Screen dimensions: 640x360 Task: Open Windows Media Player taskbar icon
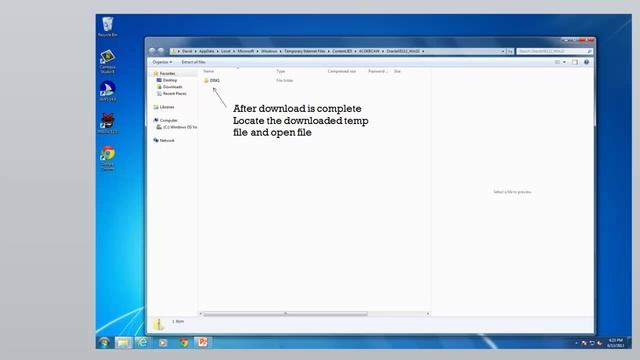point(163,342)
